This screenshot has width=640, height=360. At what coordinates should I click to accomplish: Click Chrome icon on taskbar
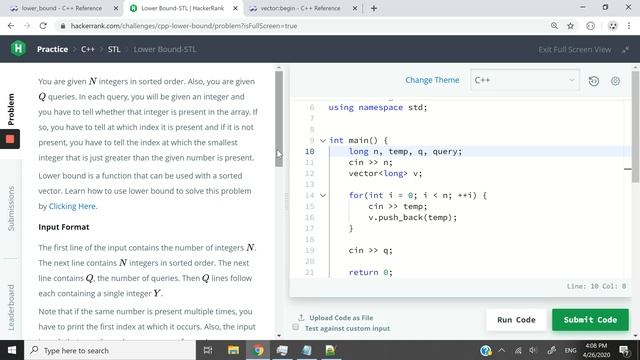(258, 350)
